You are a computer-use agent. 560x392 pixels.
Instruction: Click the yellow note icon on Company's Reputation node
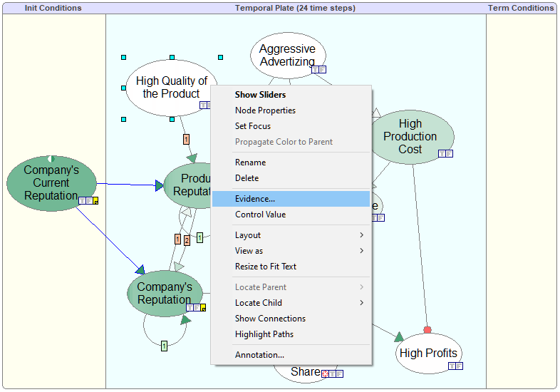[x=203, y=307]
